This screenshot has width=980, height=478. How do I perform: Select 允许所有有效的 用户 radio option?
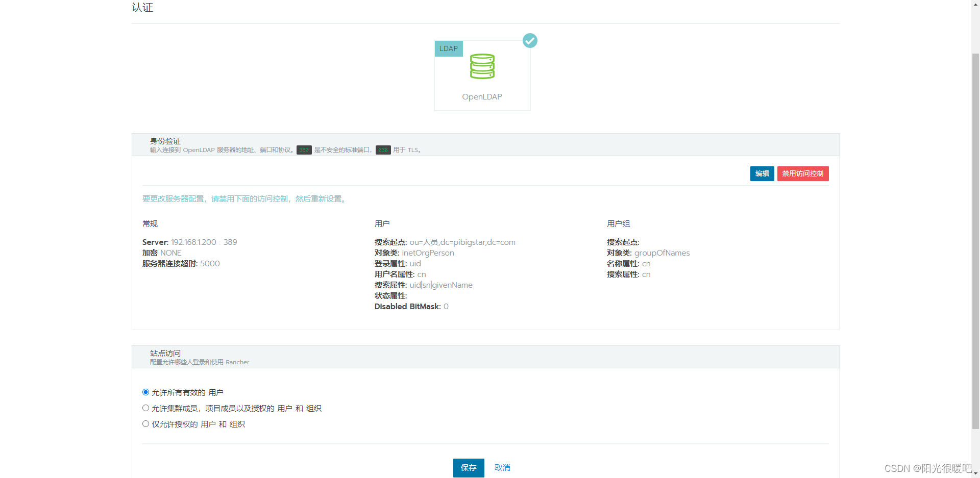(x=145, y=392)
